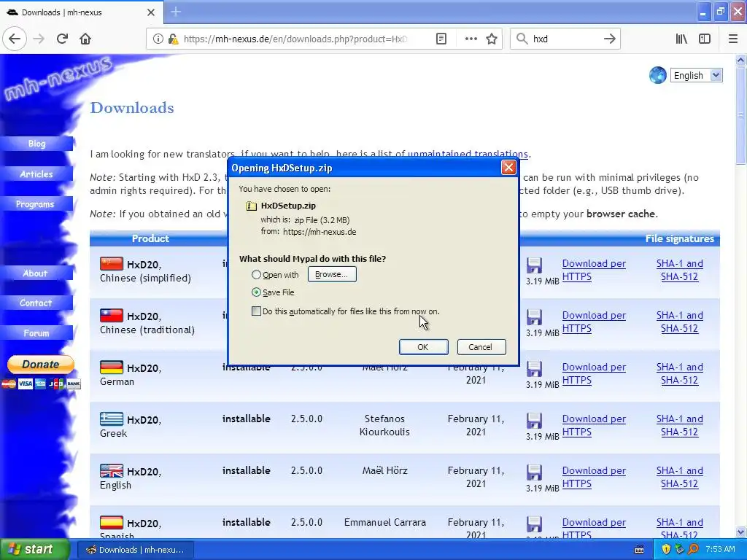
Task: Click the scrollbar up arrow
Action: (x=740, y=60)
